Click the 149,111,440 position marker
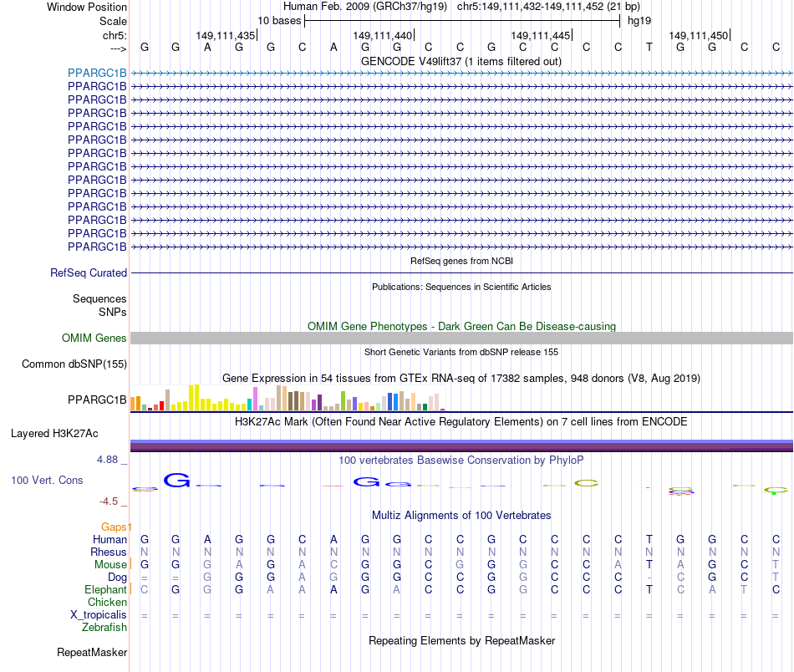 click(x=383, y=35)
